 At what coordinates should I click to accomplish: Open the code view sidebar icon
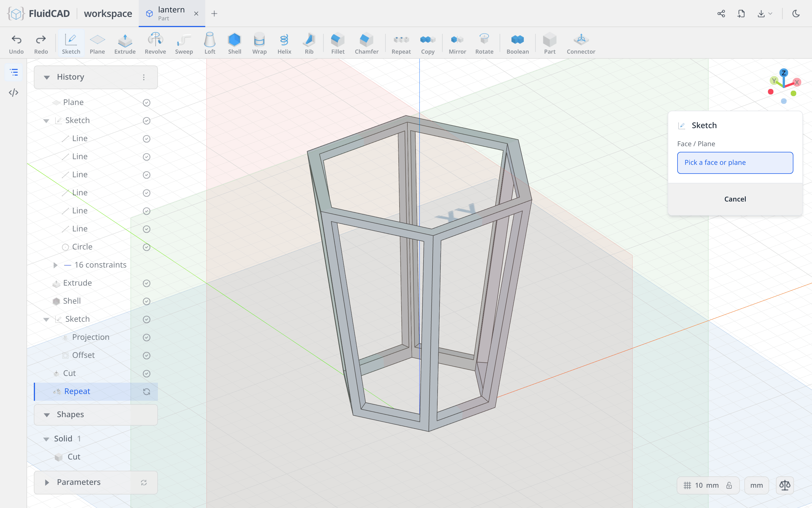(x=14, y=92)
